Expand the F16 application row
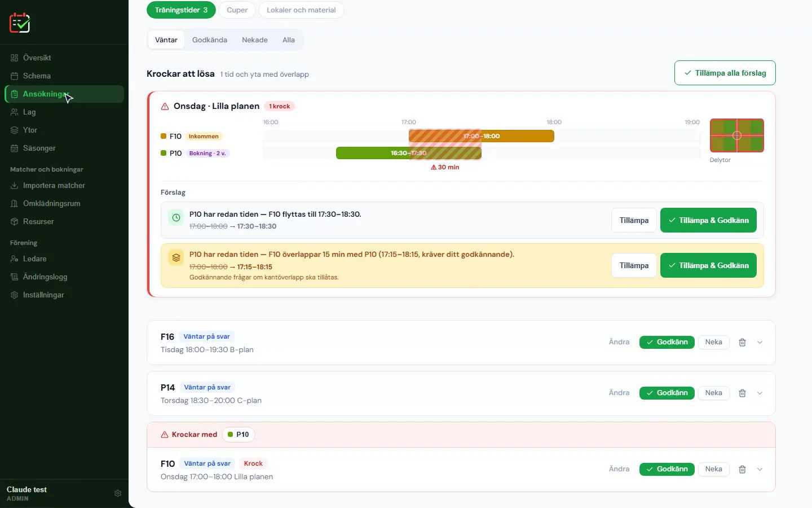The width and height of the screenshot is (812, 508). (760, 342)
